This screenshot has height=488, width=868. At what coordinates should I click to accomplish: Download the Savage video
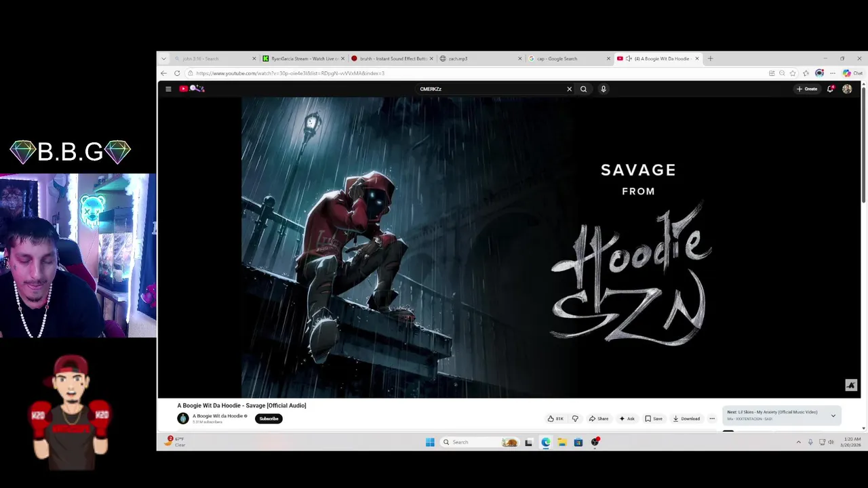click(686, 419)
